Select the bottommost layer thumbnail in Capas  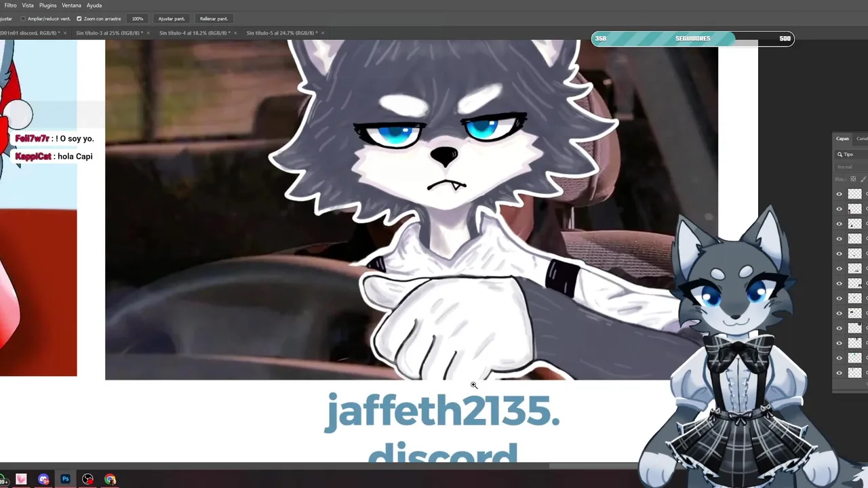(x=854, y=373)
